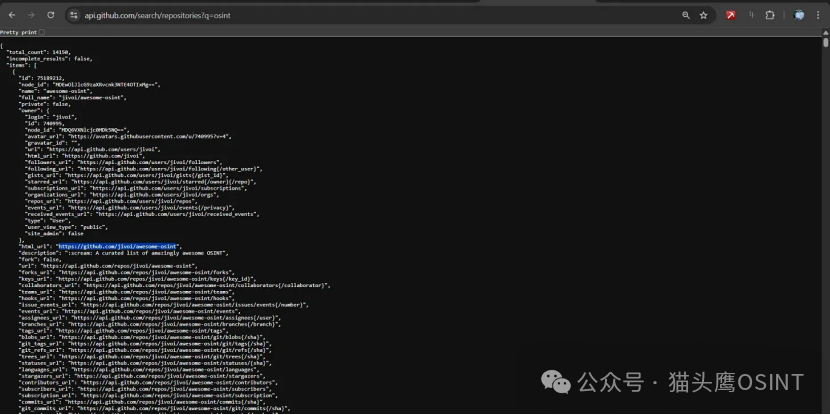Click the "total_count": 14150 line

pos(38,52)
